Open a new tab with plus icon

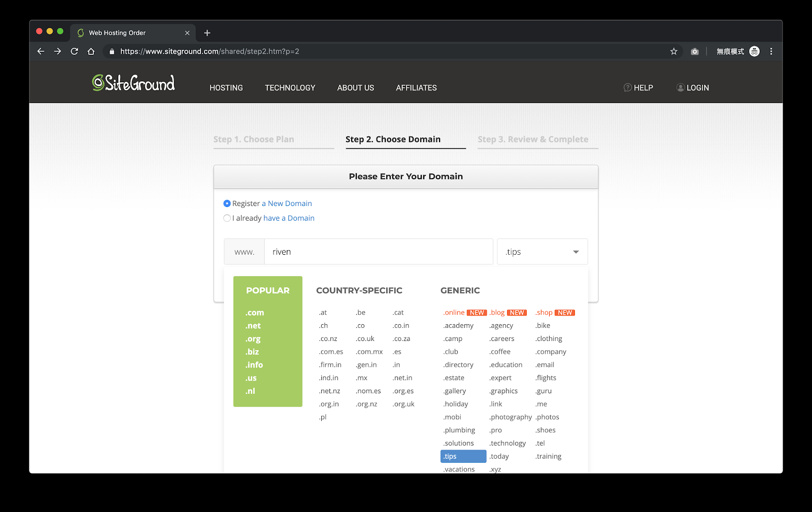207,33
